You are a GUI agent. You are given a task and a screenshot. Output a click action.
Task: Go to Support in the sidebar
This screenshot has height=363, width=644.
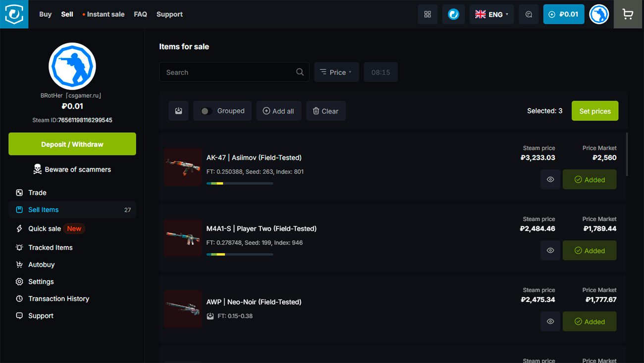(x=72, y=315)
